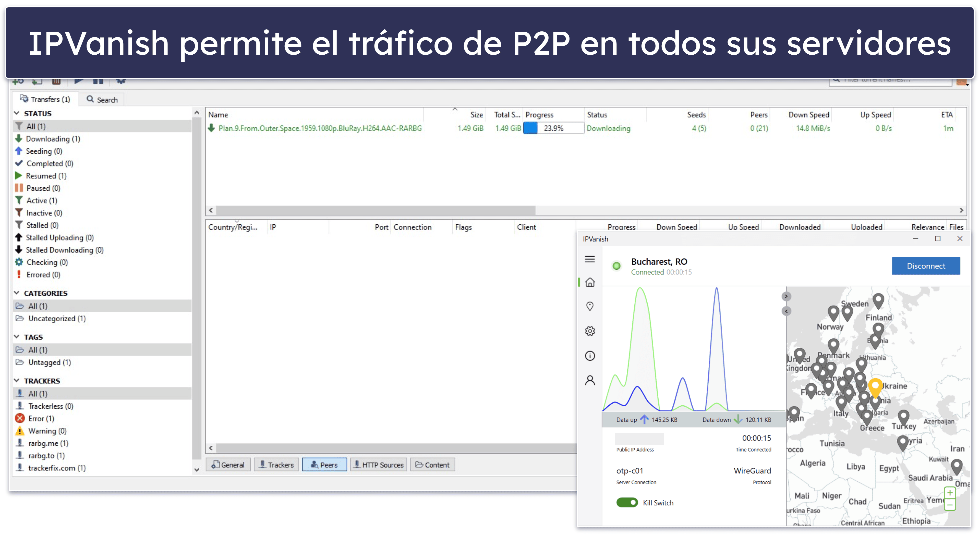Open IPVanish settings gear
The height and width of the screenshot is (534, 980).
point(590,331)
